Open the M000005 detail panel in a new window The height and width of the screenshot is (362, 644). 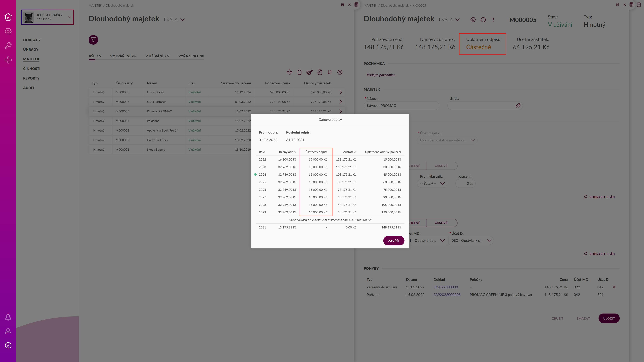point(617,5)
